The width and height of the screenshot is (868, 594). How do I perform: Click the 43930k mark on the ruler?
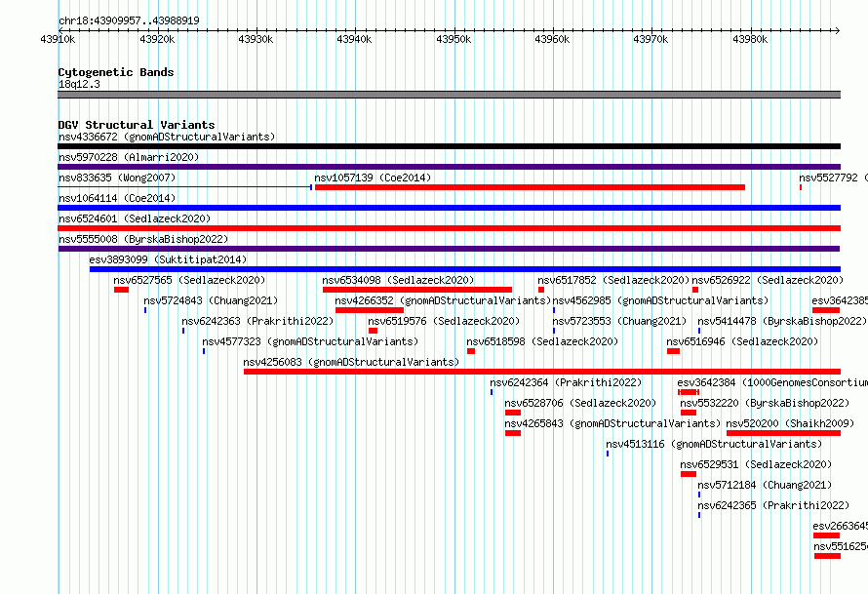[256, 39]
